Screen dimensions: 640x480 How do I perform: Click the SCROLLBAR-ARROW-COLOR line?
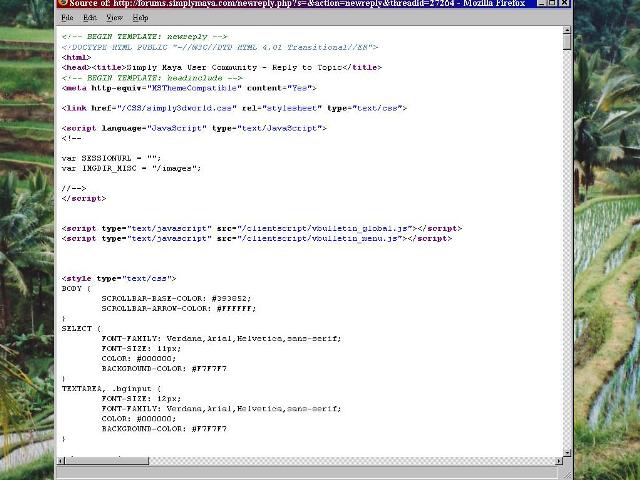(179, 309)
